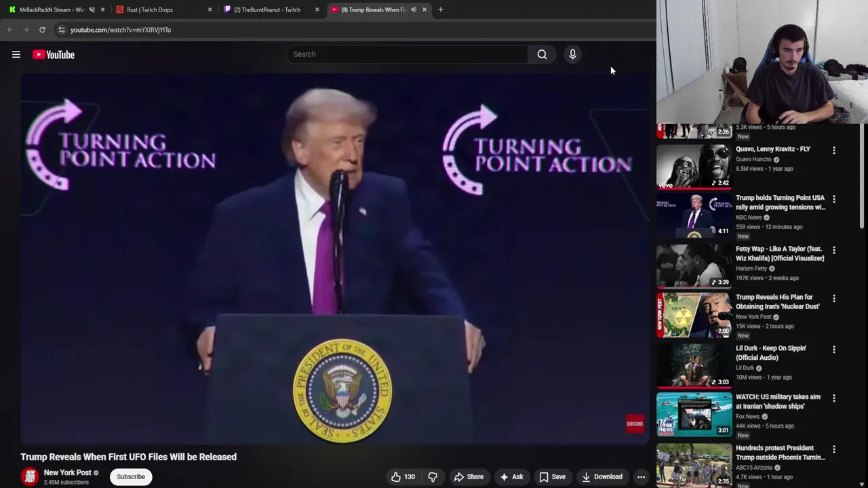Close the MrBackPackN Stream tab
868x488 pixels.
tap(102, 9)
